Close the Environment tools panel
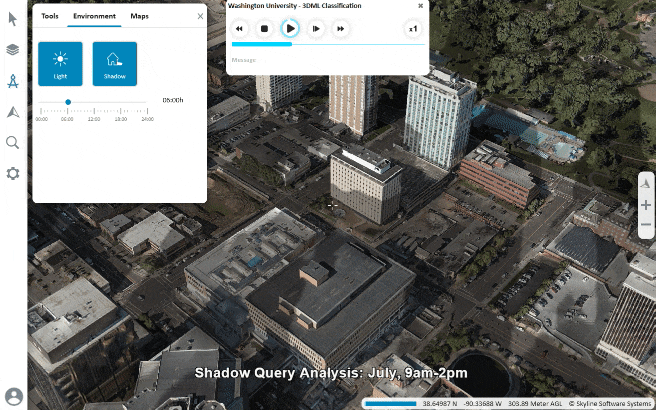The image size is (656, 410). coord(200,16)
